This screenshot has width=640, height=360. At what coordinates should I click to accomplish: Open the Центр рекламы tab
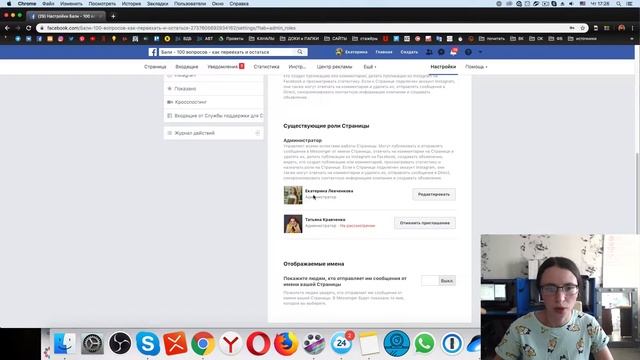click(334, 67)
